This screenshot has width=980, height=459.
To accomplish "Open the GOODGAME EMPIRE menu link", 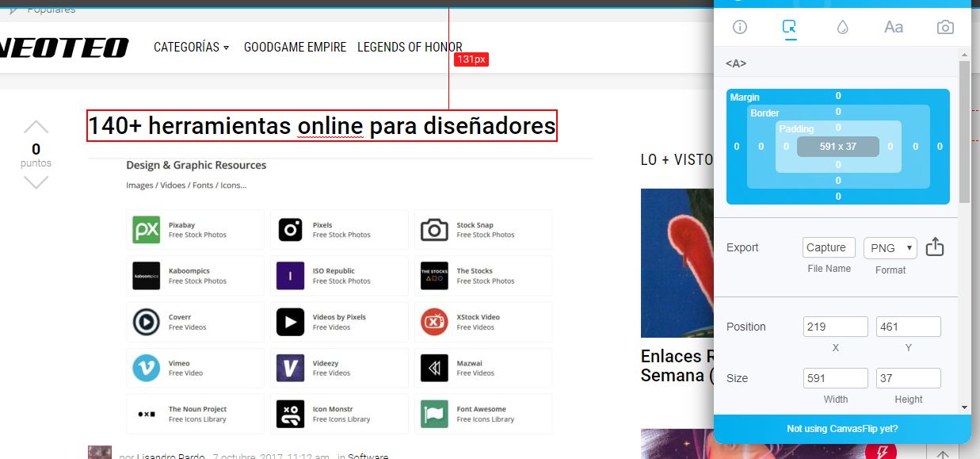I will 295,48.
